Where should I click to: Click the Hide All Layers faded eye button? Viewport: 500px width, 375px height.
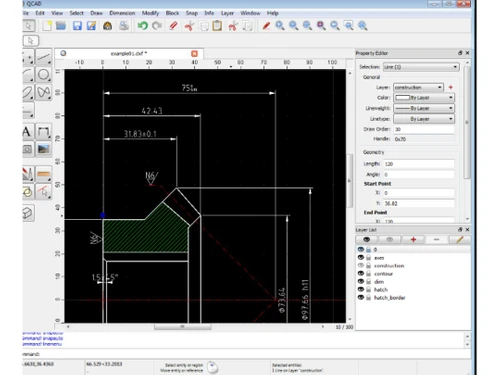[x=390, y=240]
